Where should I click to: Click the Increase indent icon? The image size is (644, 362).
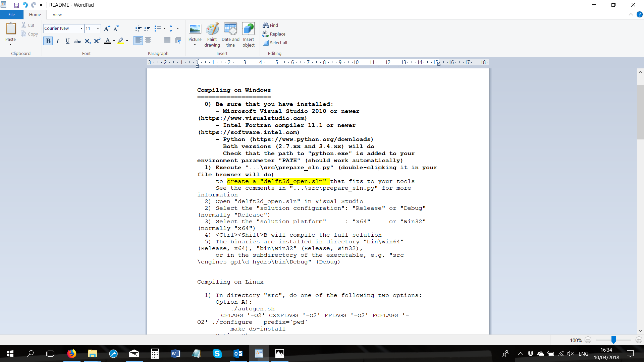[147, 28]
